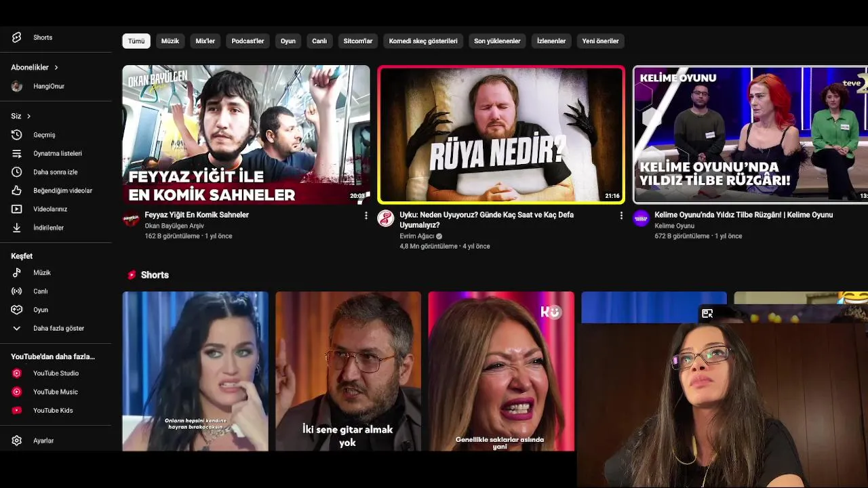
Task: Click the Oynatma listeleri playlist icon
Action: 17,153
